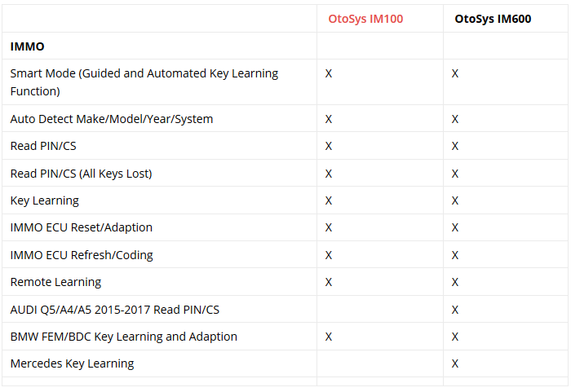Click the OtoSys IM600 column header

493,19
